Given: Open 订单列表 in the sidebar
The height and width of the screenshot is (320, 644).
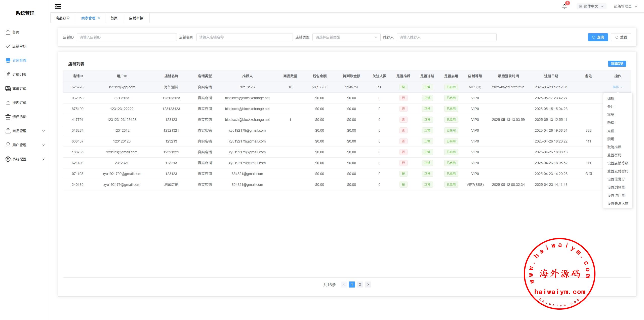Looking at the screenshot, I should (19, 75).
